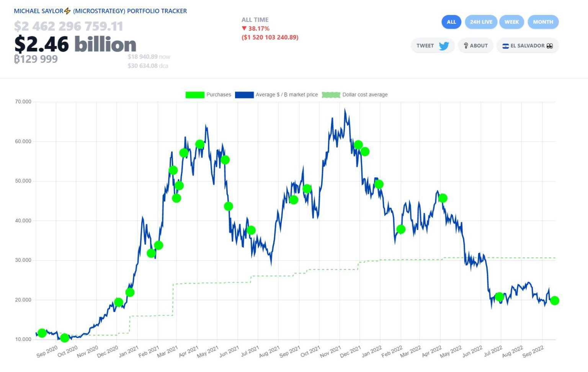Show the MONTH range
This screenshot has height=372, width=588.
click(543, 22)
